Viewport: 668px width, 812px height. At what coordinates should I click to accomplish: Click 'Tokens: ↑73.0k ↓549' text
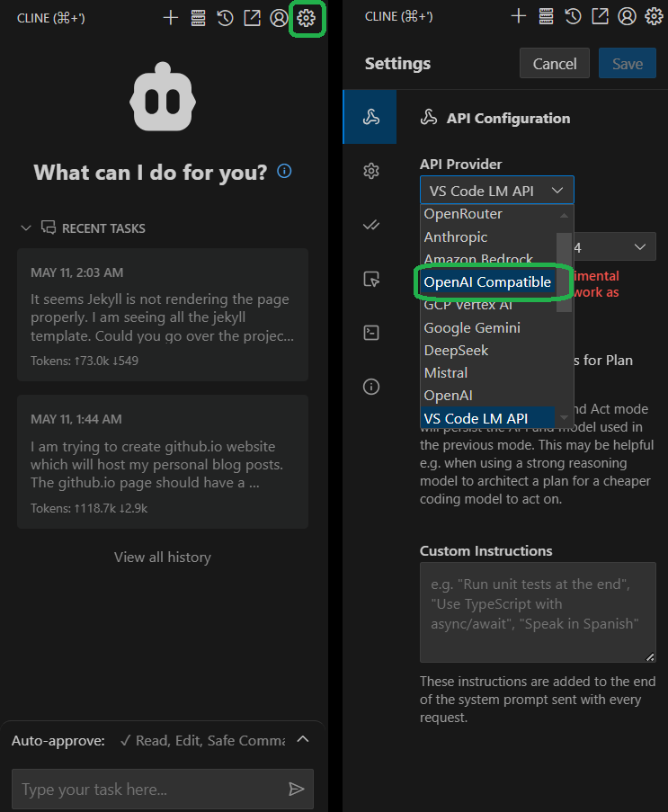point(85,361)
